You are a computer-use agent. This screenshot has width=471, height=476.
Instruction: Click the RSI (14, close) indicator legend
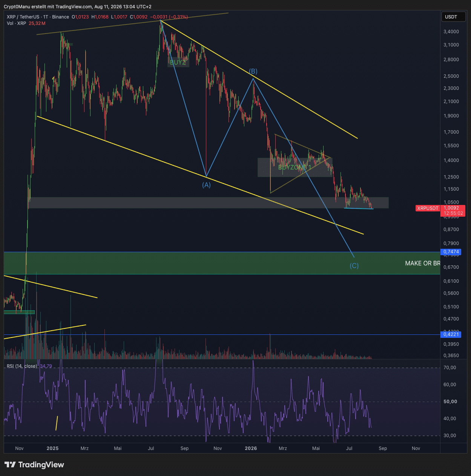22,366
